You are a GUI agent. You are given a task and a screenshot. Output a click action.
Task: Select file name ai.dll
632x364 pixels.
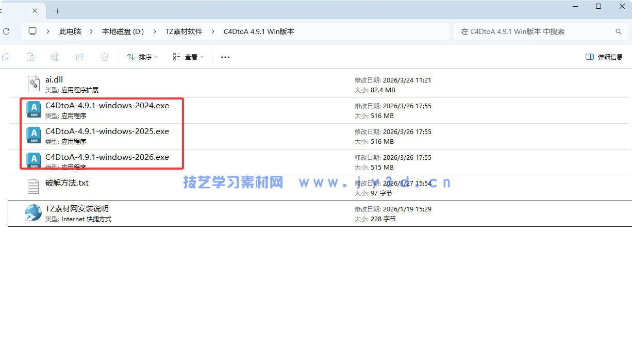[54, 79]
